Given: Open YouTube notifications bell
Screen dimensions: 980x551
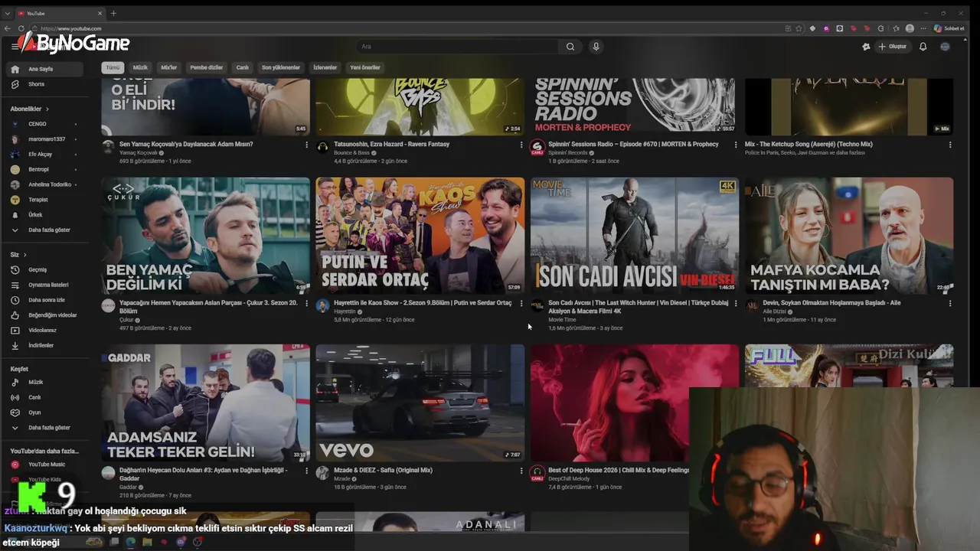Looking at the screenshot, I should tap(923, 47).
